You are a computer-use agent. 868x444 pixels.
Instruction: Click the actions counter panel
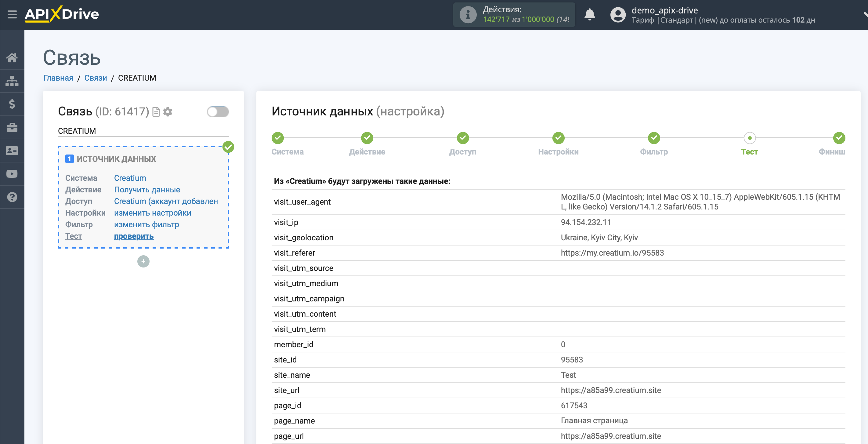[x=514, y=15]
